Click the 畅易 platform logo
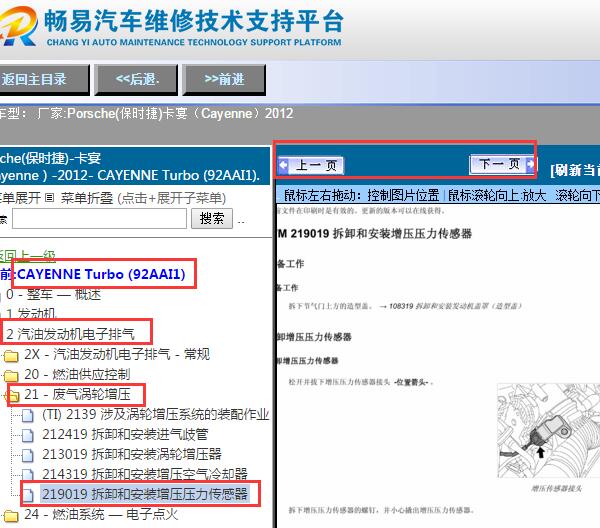The width and height of the screenshot is (600, 528). (x=18, y=26)
